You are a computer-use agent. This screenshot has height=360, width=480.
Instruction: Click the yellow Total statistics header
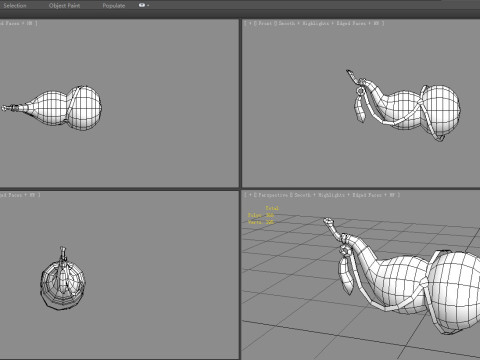click(x=272, y=208)
